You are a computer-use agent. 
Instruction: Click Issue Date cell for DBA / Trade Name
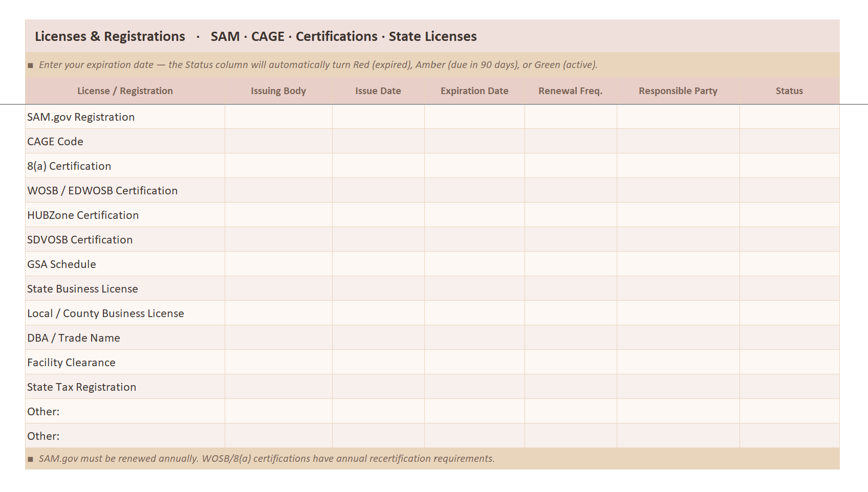click(378, 338)
